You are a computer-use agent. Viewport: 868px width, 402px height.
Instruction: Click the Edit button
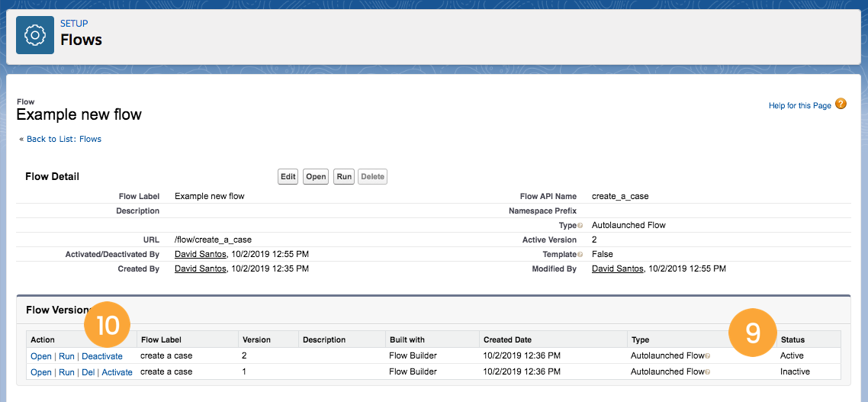[x=288, y=177]
